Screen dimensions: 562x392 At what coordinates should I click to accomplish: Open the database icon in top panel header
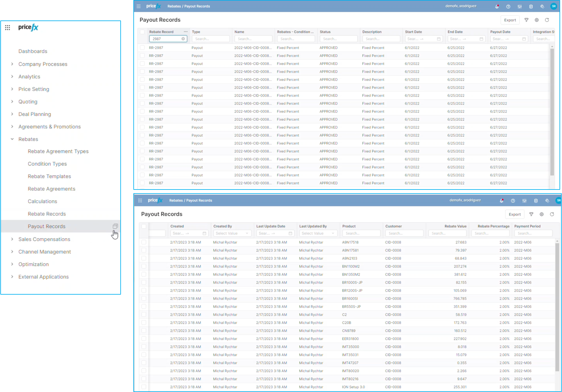point(531,6)
